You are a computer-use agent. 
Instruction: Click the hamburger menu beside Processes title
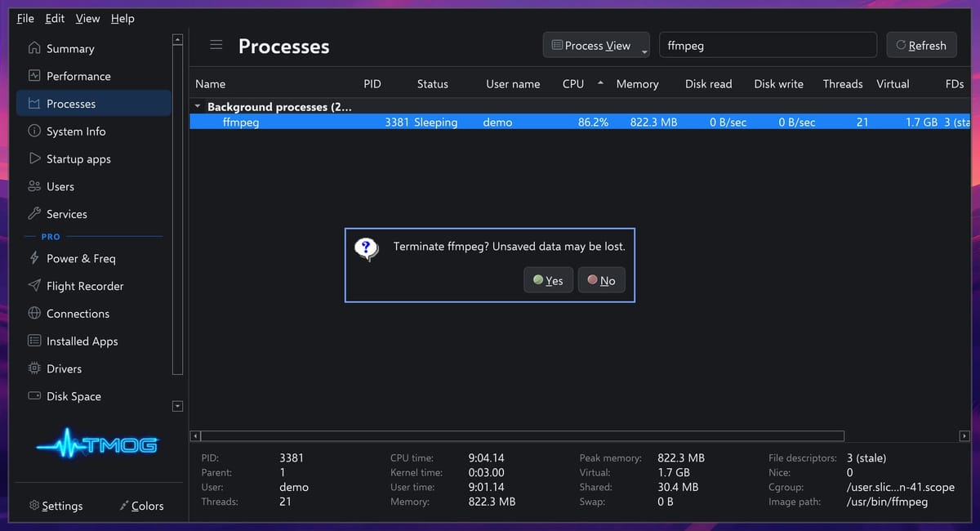click(x=216, y=45)
